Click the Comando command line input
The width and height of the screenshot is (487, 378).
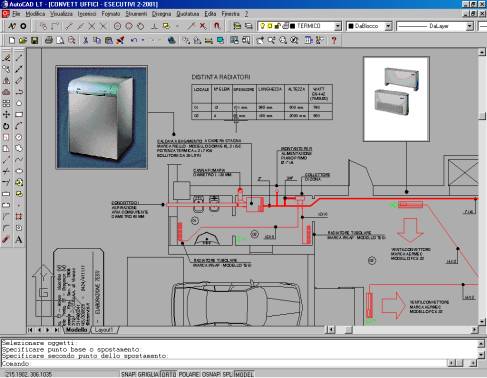(223, 363)
